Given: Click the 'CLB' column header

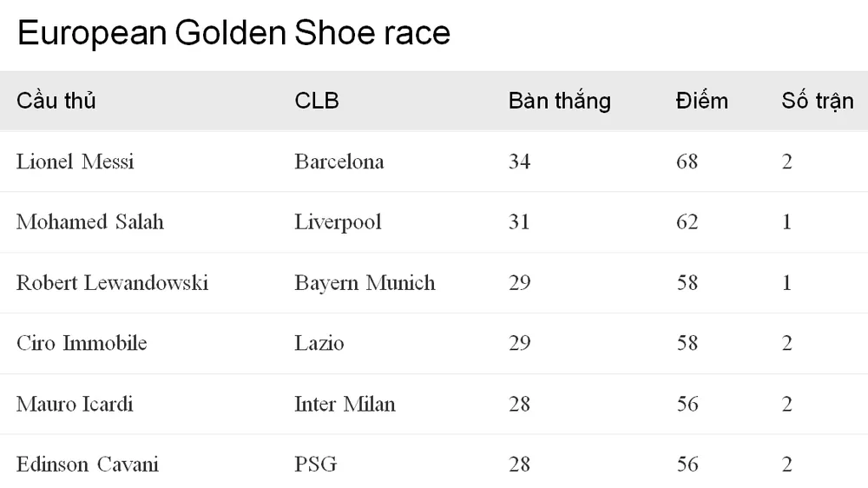Looking at the screenshot, I should (x=317, y=101).
